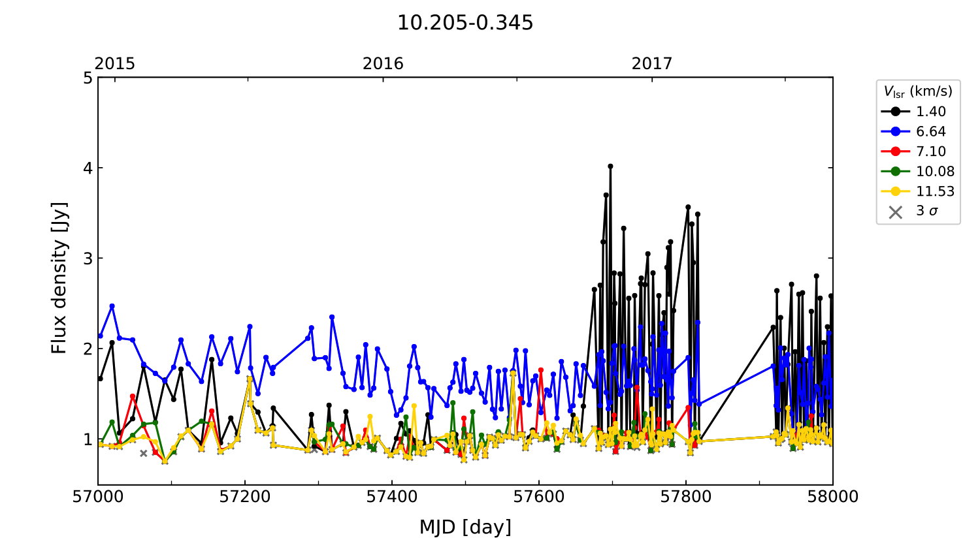The width and height of the screenshot is (980, 551).
Task: Click the isolated gray X marker near MJD 57060
Action: click(x=144, y=453)
